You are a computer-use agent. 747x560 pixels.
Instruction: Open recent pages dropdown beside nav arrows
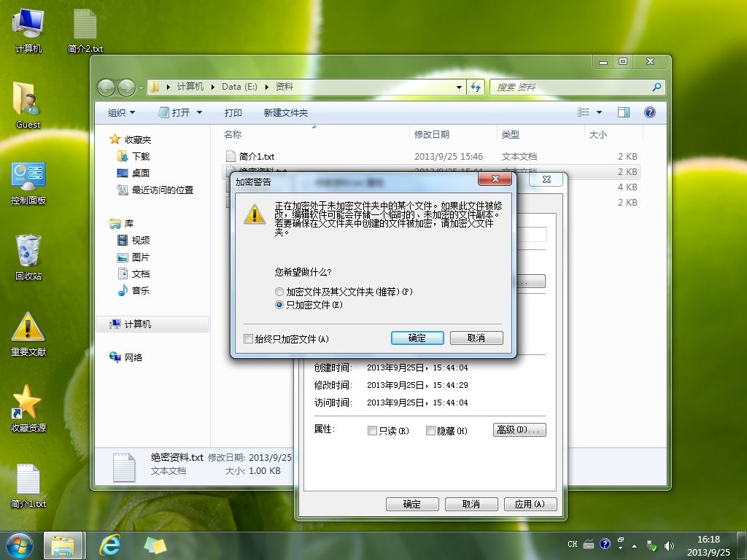click(141, 88)
